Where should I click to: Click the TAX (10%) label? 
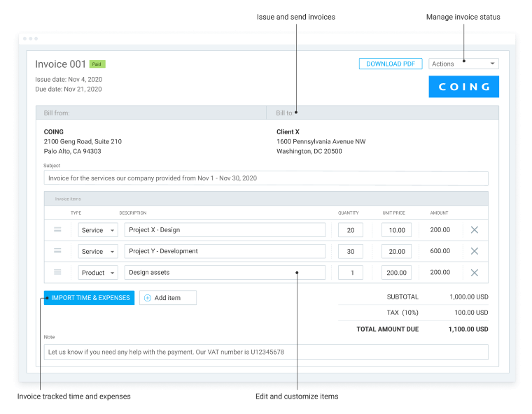[402, 313]
